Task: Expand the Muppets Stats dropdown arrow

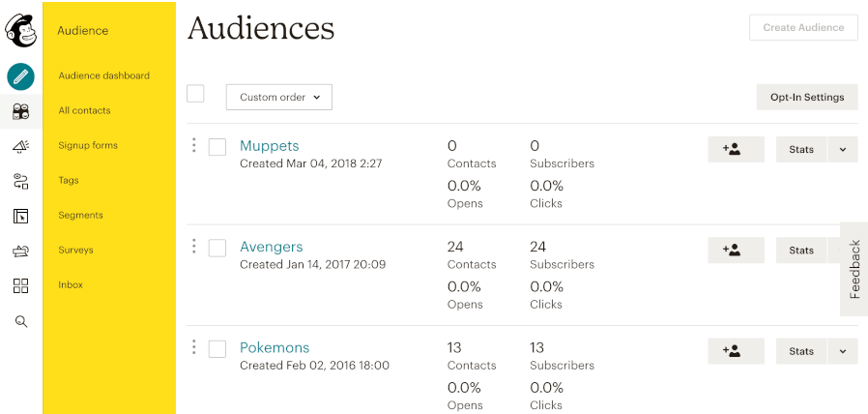Action: tap(842, 149)
